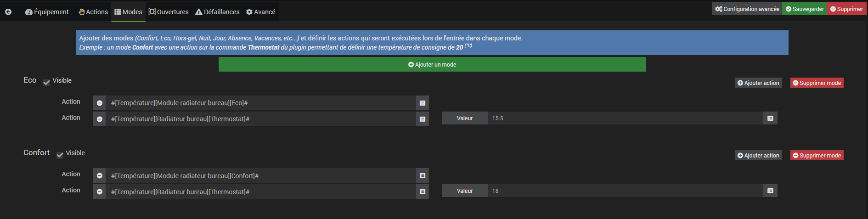
Task: Go to the Ouvertures tab
Action: tap(169, 12)
